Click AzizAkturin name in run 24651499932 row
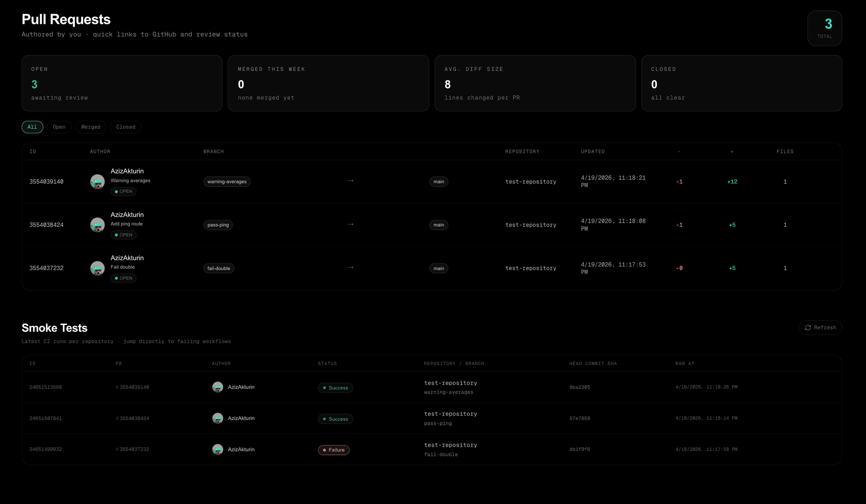The image size is (866, 504). (241, 449)
